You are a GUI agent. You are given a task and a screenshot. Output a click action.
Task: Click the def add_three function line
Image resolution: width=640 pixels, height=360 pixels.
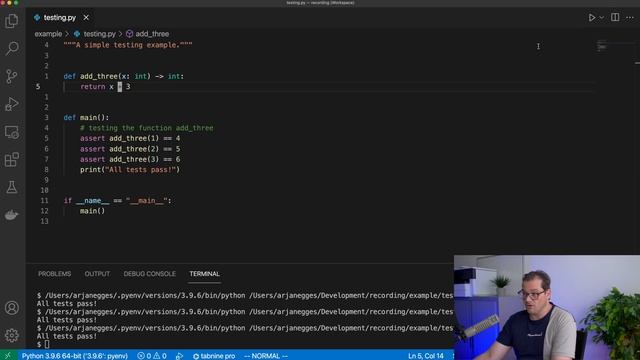[124, 76]
